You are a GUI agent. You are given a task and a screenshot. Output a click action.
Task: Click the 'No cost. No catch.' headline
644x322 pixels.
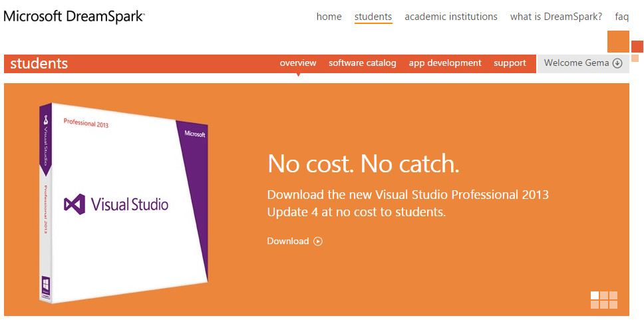[363, 164]
